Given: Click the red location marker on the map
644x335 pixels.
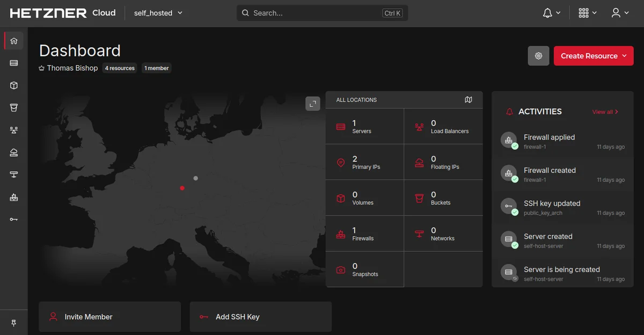Looking at the screenshot, I should (182, 188).
